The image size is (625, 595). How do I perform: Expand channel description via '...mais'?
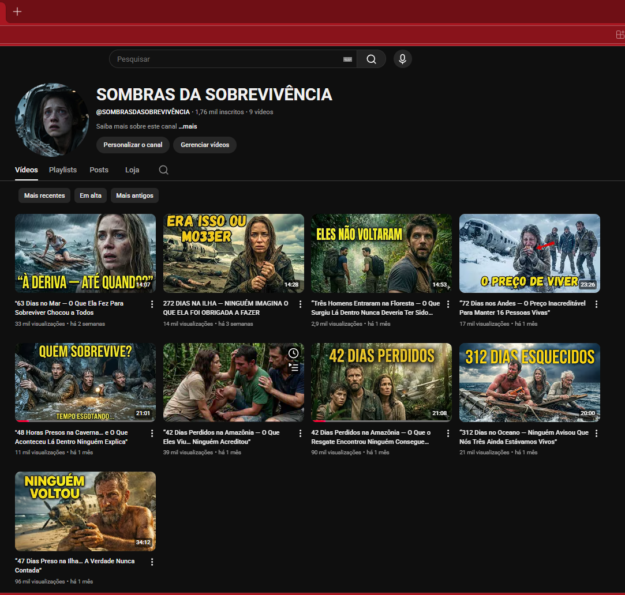(188, 127)
